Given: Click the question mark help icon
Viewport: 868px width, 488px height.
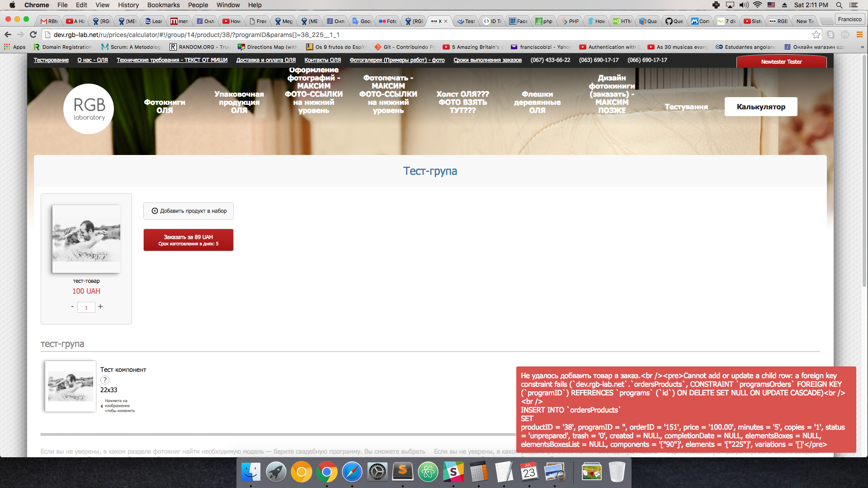Looking at the screenshot, I should 104,380.
